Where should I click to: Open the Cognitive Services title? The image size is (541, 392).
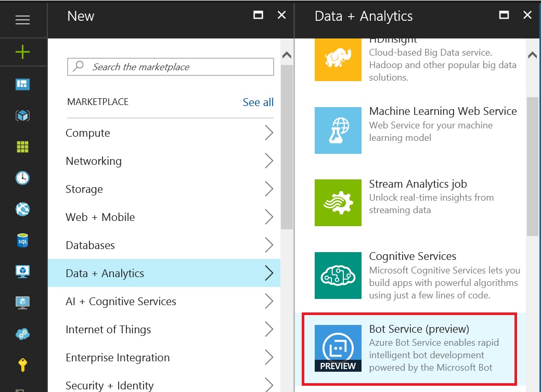(x=413, y=256)
